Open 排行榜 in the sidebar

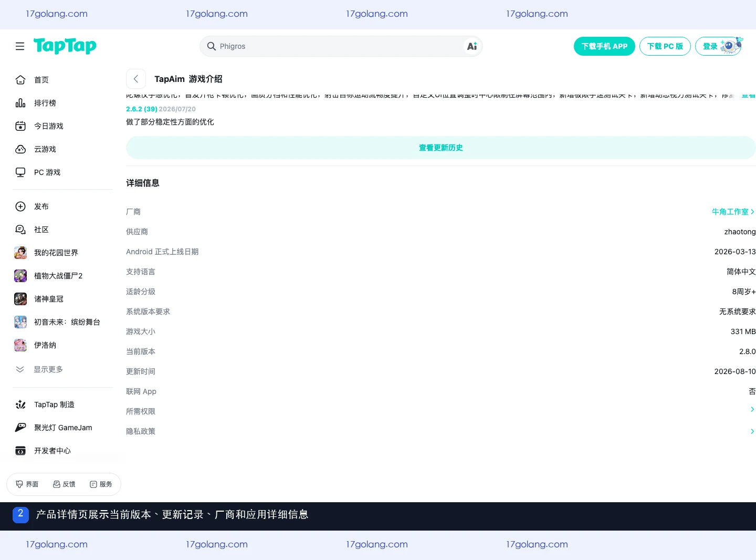coord(45,103)
